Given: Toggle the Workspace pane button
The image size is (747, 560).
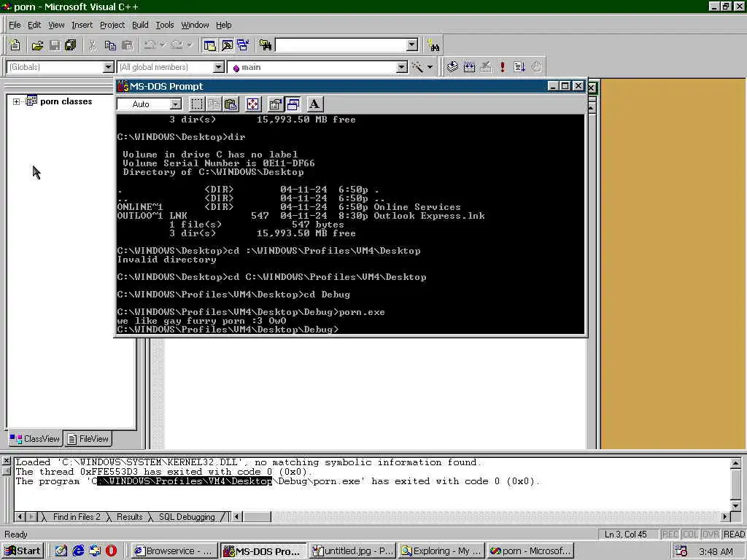Looking at the screenshot, I should pos(209,45).
